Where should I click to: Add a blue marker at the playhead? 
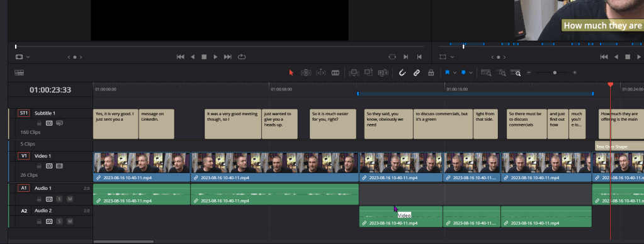click(x=464, y=72)
